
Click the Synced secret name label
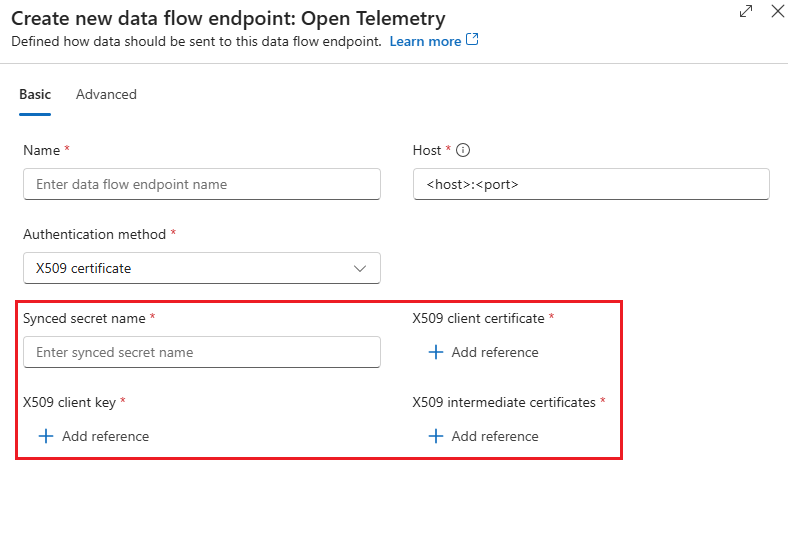pyautogui.click(x=84, y=318)
